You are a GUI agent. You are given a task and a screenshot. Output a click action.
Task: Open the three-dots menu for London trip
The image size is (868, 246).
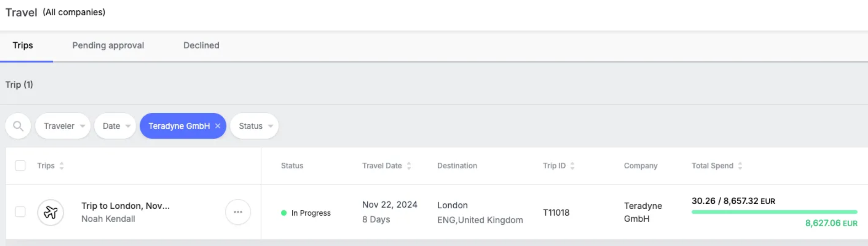238,212
